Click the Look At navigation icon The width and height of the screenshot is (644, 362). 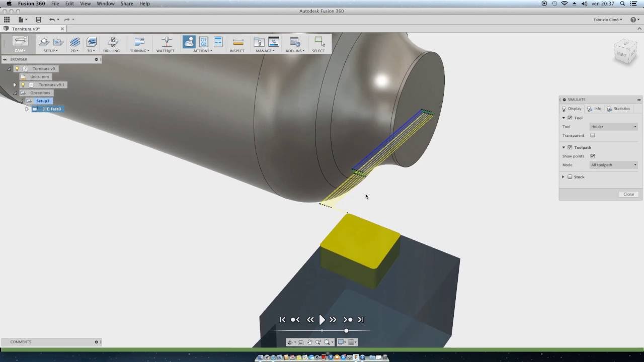301,342
